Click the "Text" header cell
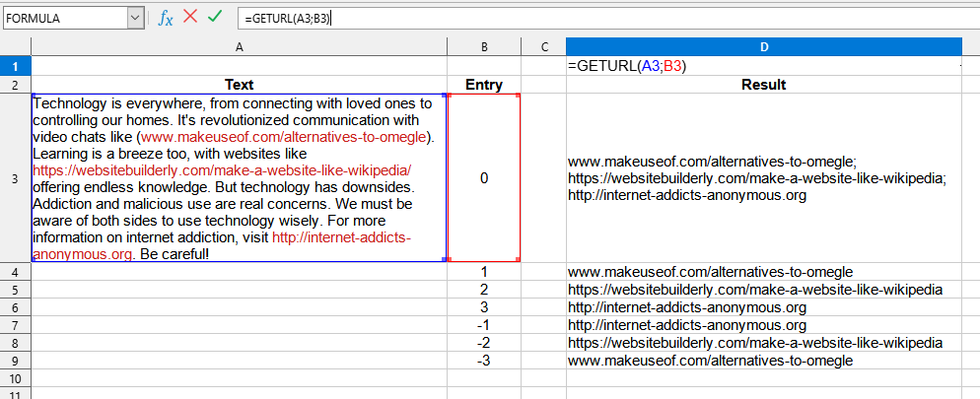The width and height of the screenshot is (980, 399). point(239,85)
